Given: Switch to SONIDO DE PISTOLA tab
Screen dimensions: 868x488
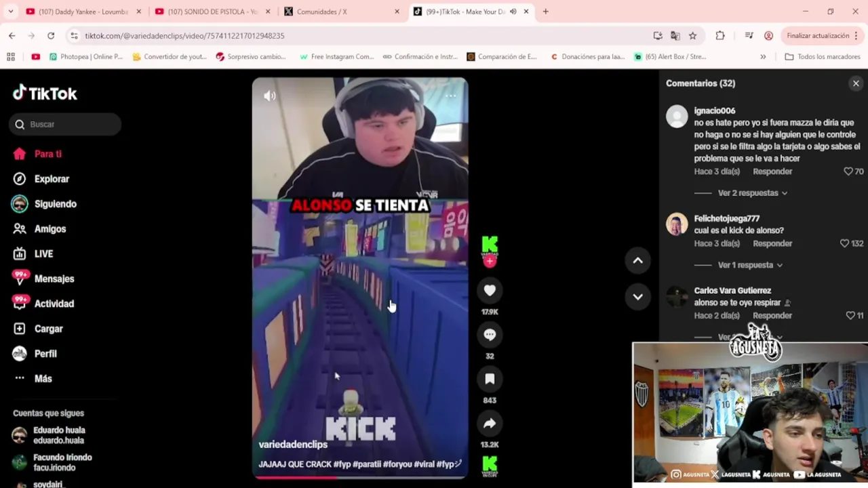Looking at the screenshot, I should pos(212,12).
